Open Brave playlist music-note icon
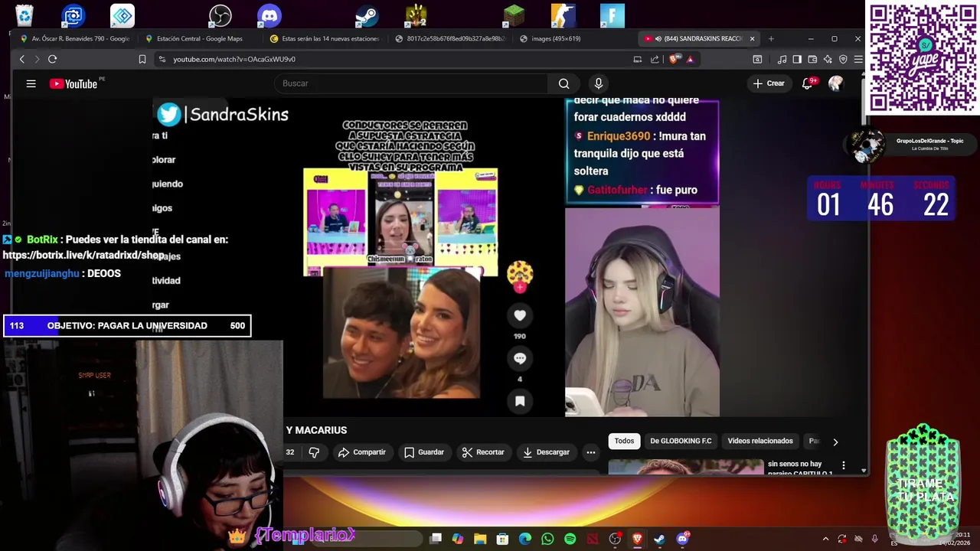This screenshot has height=551, width=980. [x=782, y=59]
